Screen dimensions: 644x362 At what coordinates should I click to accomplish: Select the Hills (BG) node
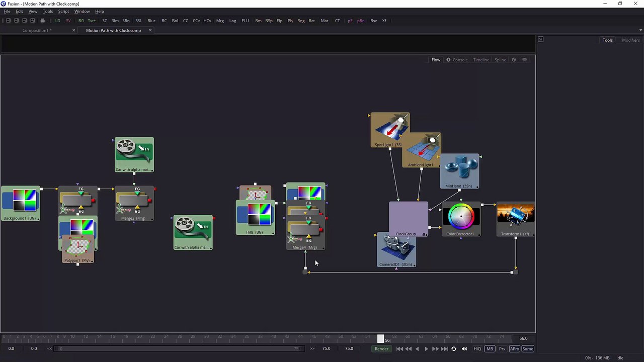(256, 218)
